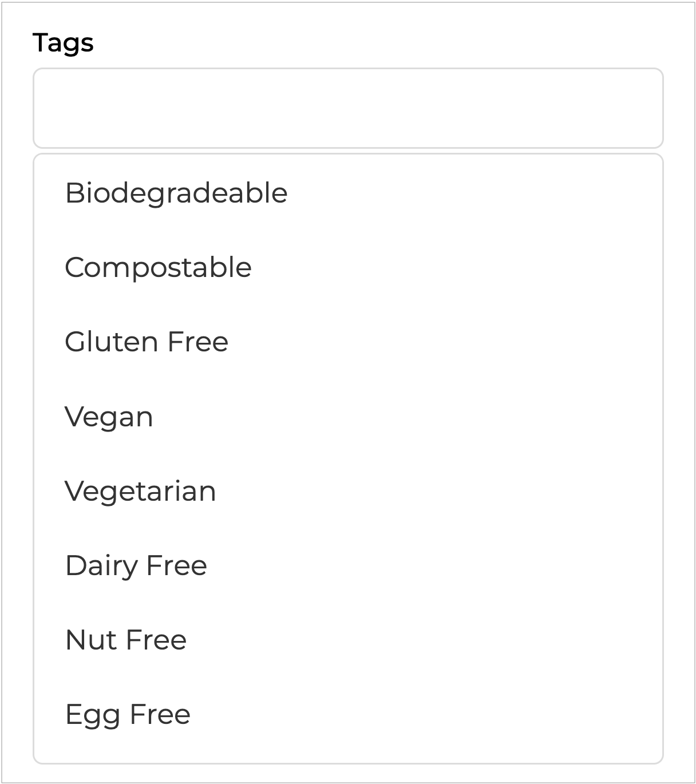Choose the Vegetarian tag option

click(140, 491)
